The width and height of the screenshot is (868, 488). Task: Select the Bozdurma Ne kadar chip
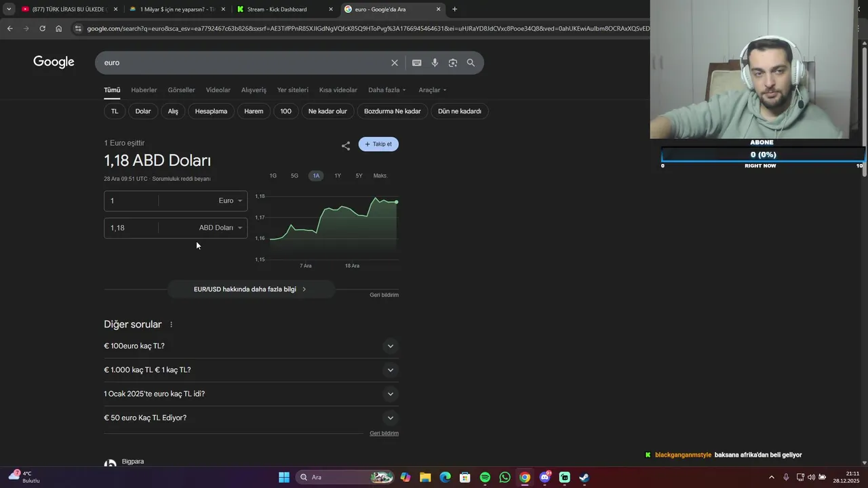point(392,111)
